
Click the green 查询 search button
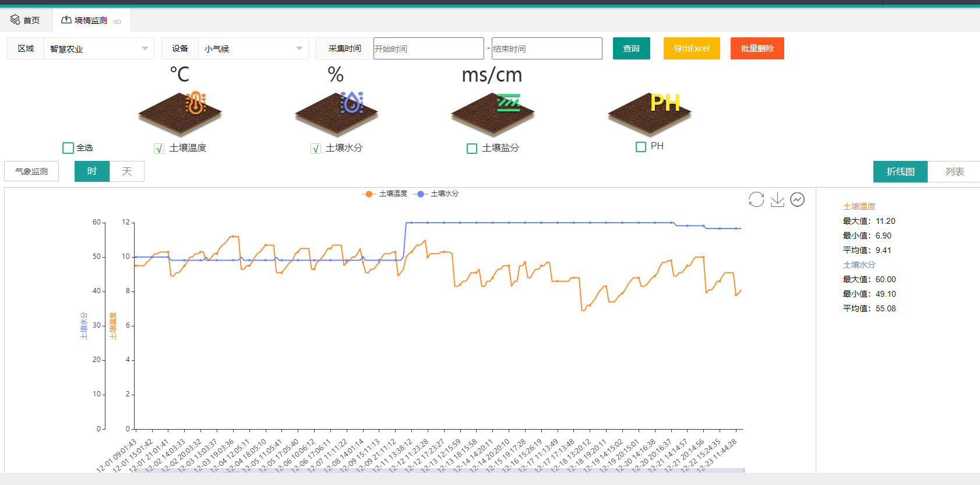[632, 48]
